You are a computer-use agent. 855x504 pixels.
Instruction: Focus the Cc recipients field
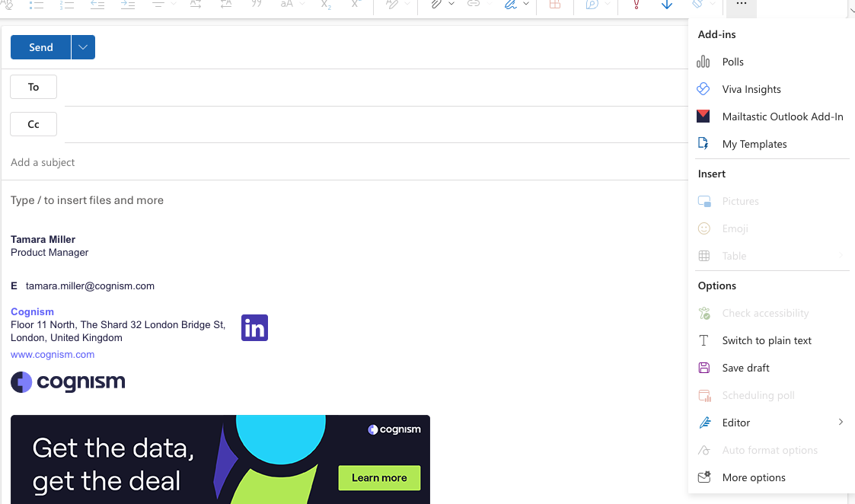click(376, 124)
